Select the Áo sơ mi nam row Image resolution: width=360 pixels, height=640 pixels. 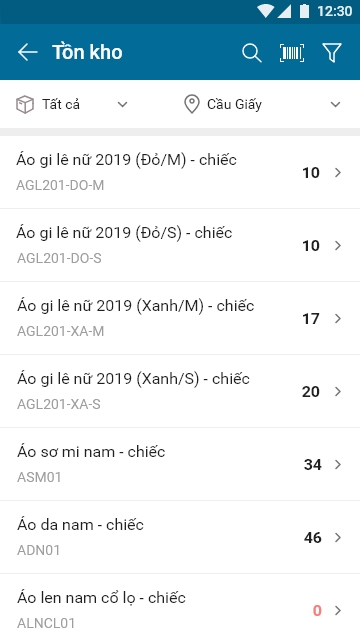(180, 464)
